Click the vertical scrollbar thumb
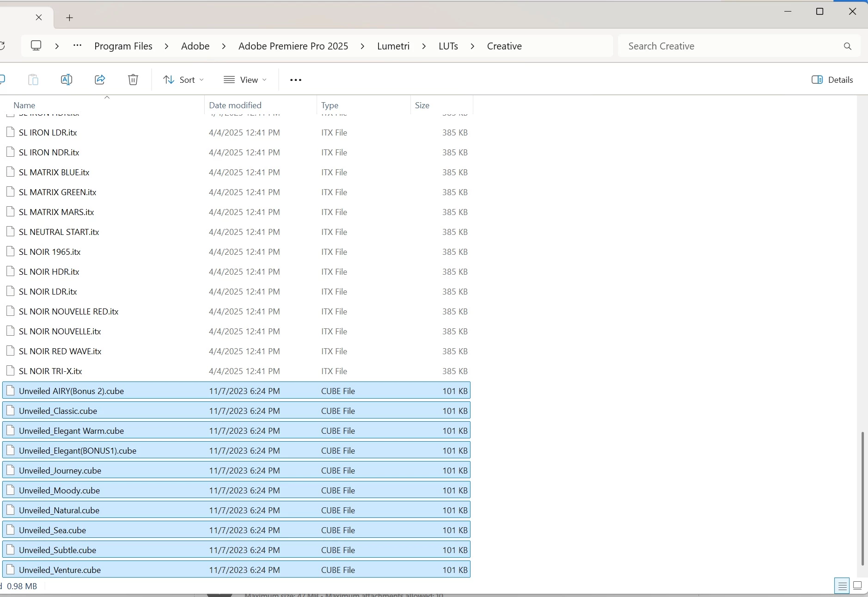 (862, 499)
